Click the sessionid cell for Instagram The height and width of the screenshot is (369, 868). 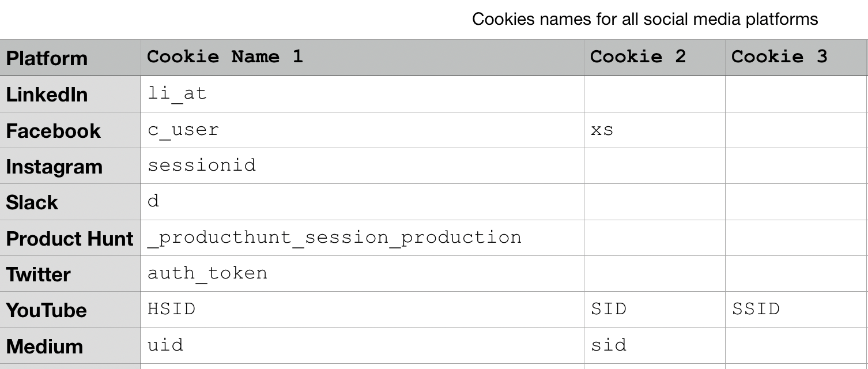coord(202,165)
